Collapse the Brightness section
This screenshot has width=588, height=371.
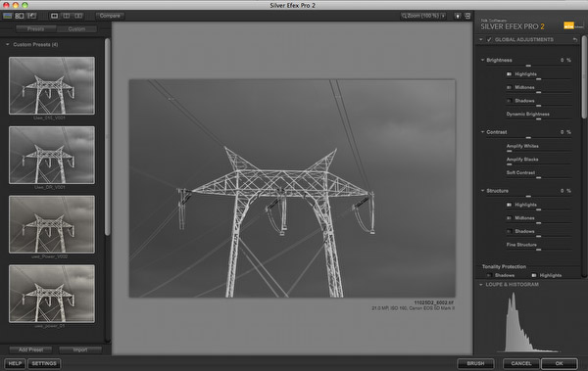[482, 60]
